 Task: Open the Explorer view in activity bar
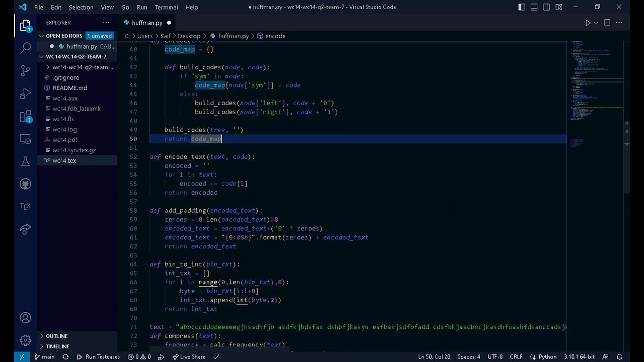[25, 26]
